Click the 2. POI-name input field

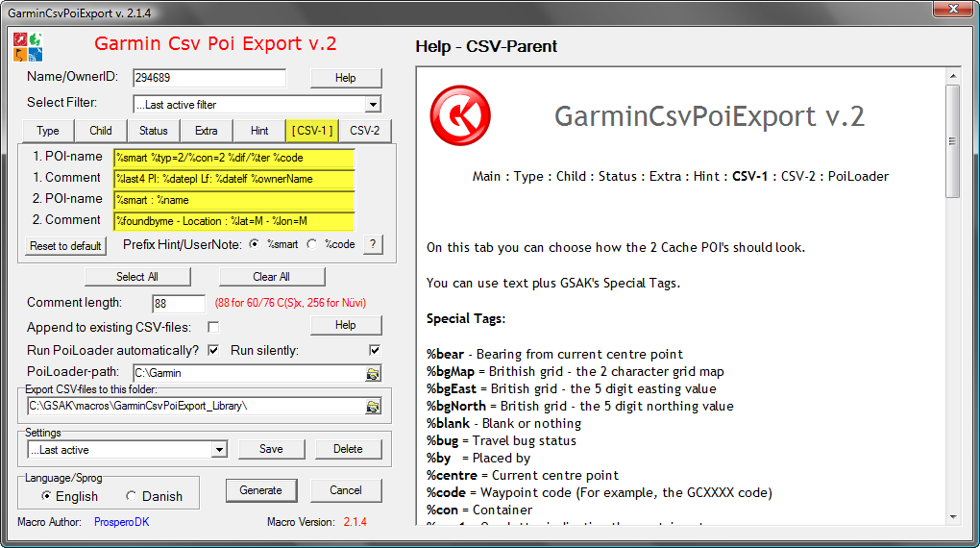click(234, 200)
